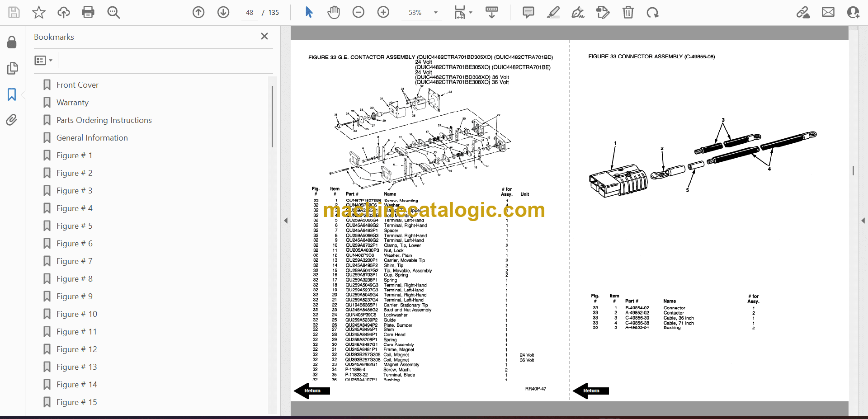Open the Attachments paperclip panel
Screen dimensions: 868x419
12,120
